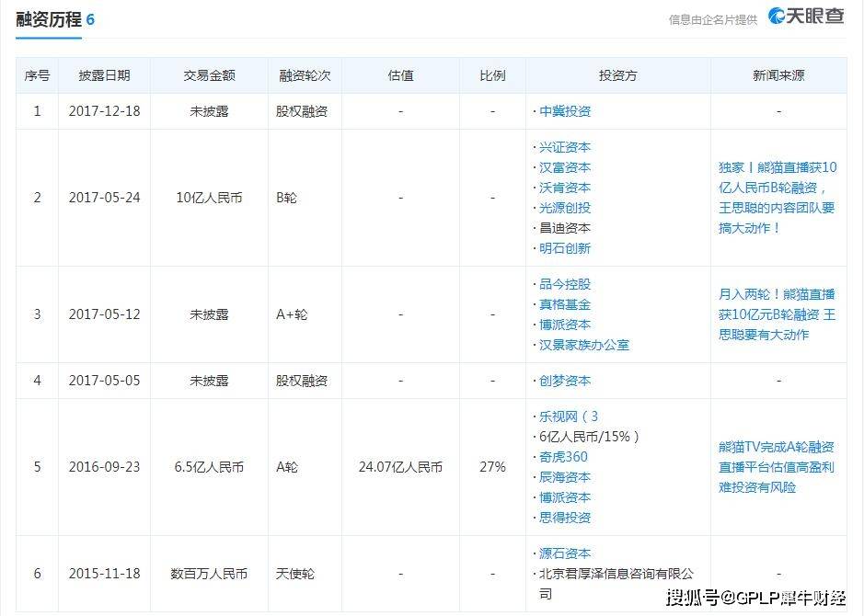Open investor link 奇虎360
Image resolution: width=864 pixels, height=616 pixels.
563,457
